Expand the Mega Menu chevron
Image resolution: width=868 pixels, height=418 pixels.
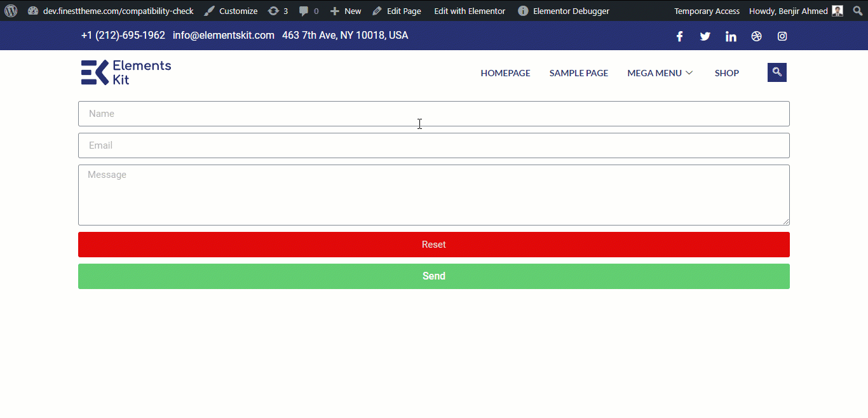coord(689,73)
